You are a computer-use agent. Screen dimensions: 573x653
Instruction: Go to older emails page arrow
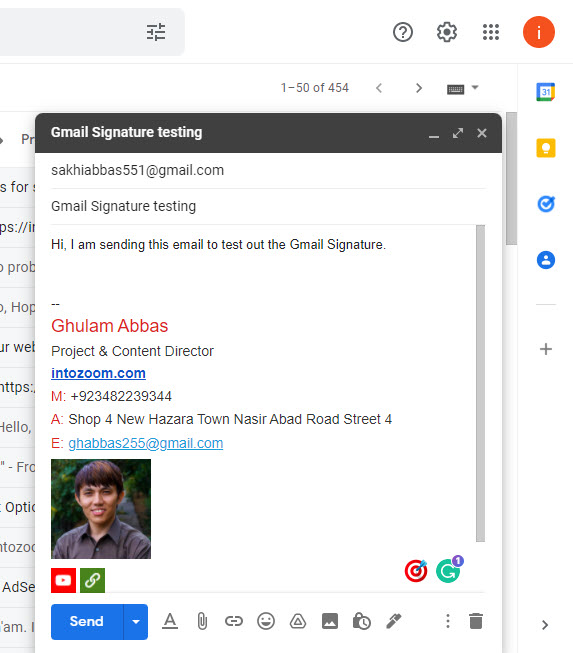tap(419, 88)
